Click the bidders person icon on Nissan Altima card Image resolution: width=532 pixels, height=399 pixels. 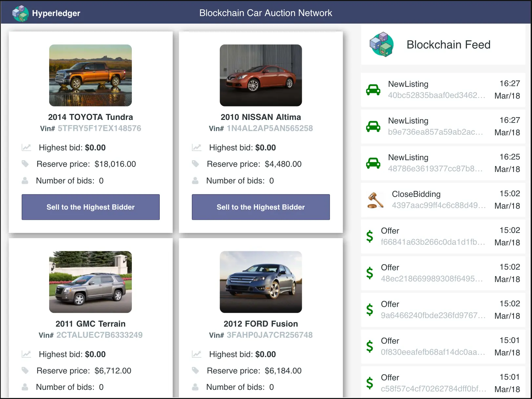click(195, 180)
